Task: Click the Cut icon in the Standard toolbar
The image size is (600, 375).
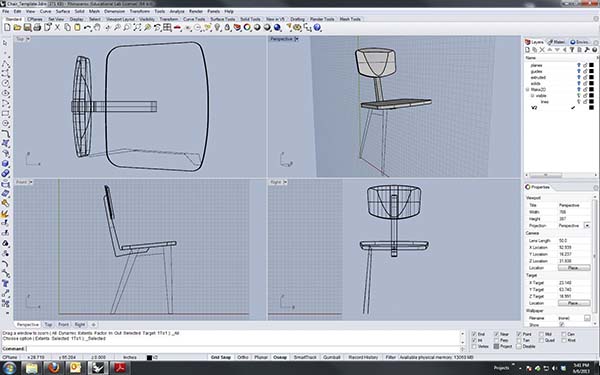Action: 57,28
